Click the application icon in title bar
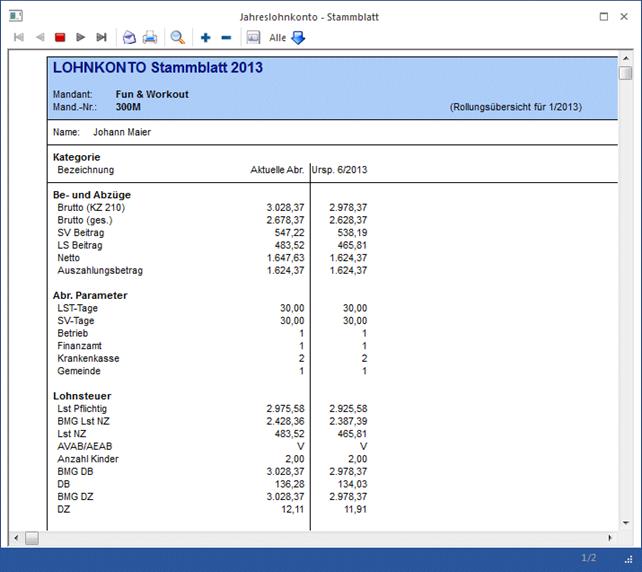 pyautogui.click(x=14, y=16)
